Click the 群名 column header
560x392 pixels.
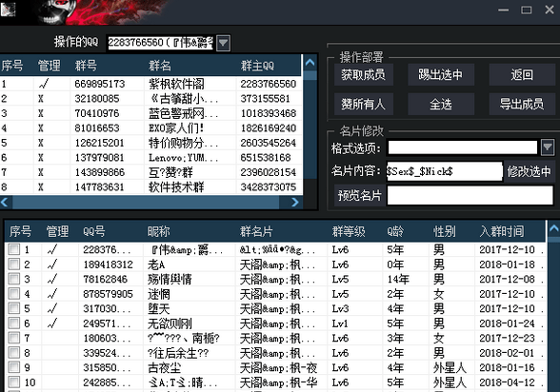pyautogui.click(x=160, y=66)
